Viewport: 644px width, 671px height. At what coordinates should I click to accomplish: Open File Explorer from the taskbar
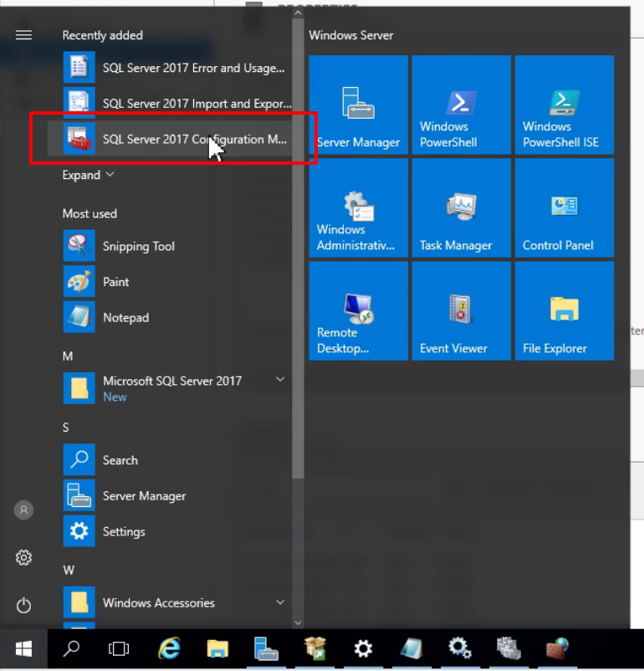217,648
